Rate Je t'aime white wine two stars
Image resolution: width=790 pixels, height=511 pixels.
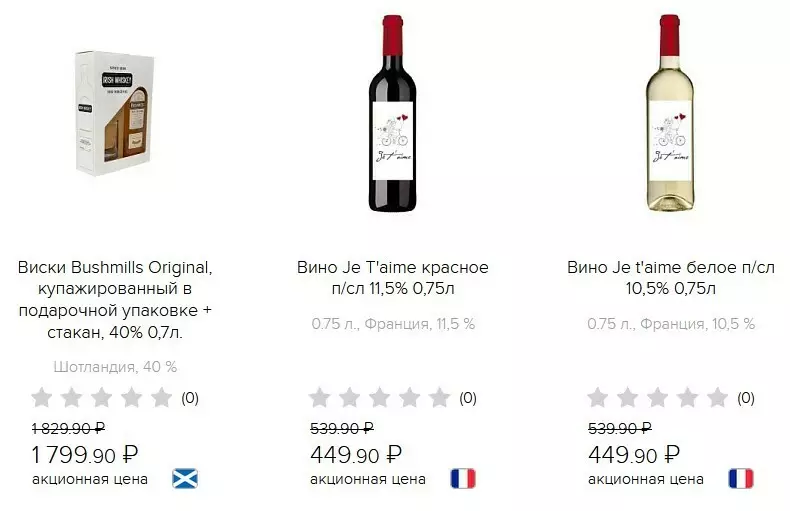point(627,398)
